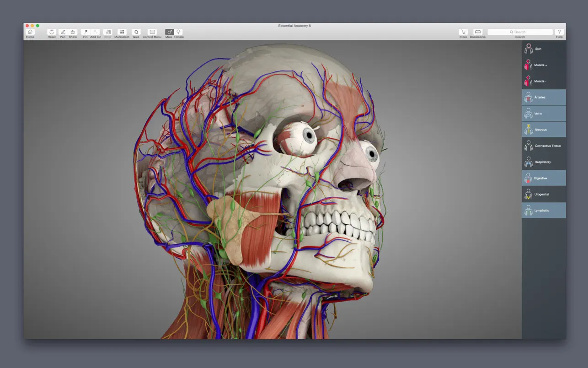Image resolution: width=588 pixels, height=368 pixels.
Task: Switch to the Female model
Action: click(179, 32)
